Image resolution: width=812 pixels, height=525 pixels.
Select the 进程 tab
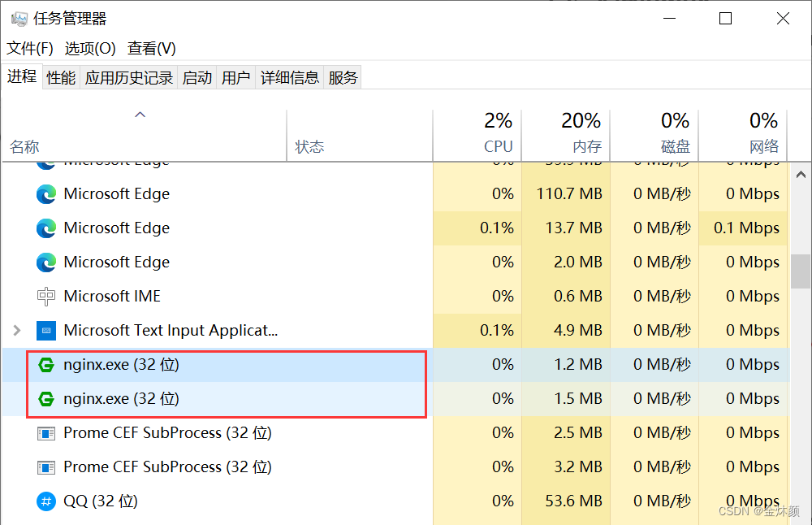tap(22, 76)
